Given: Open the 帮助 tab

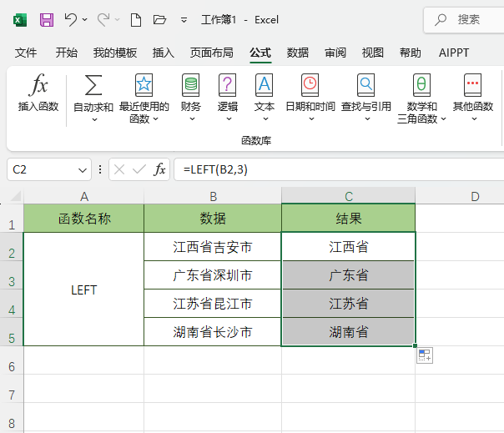Looking at the screenshot, I should click(411, 53).
